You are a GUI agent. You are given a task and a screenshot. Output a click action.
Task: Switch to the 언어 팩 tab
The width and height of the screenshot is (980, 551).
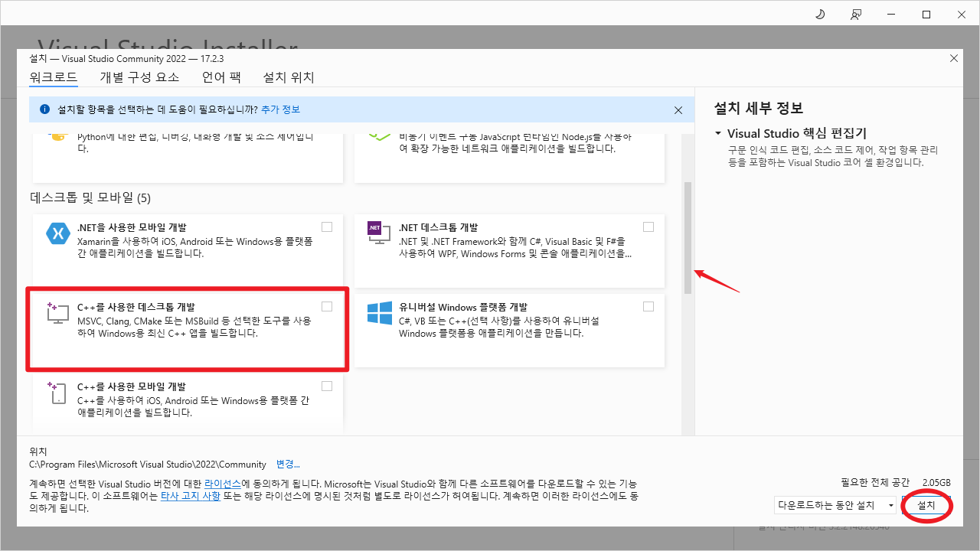point(221,77)
